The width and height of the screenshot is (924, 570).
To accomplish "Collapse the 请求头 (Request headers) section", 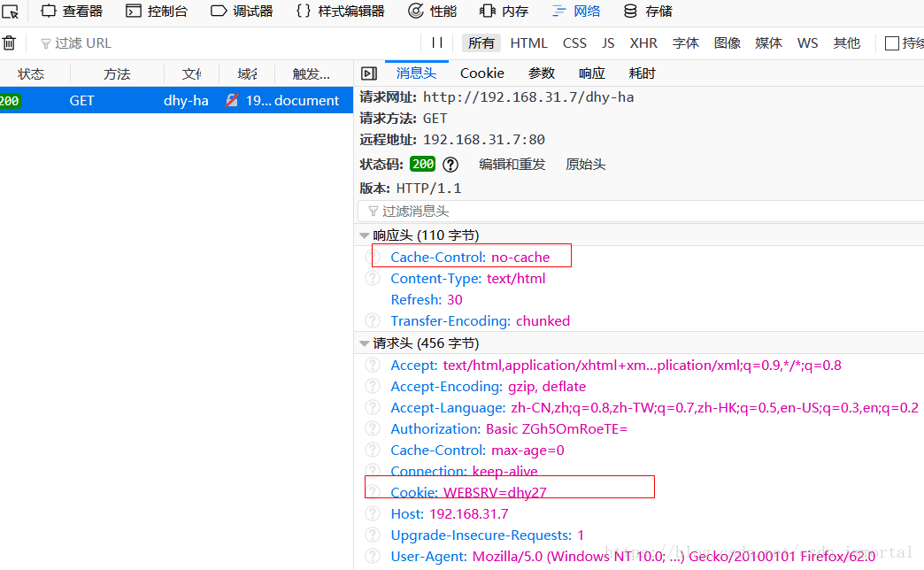I will tap(364, 343).
